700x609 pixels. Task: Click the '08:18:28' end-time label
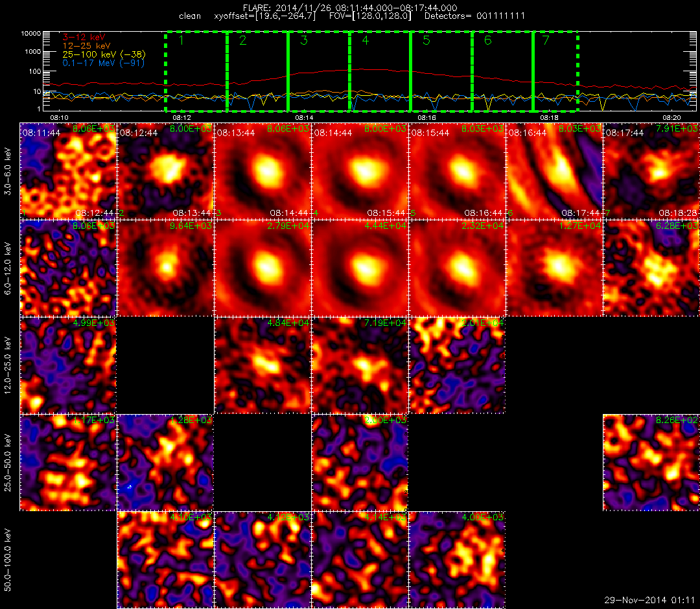[678, 213]
